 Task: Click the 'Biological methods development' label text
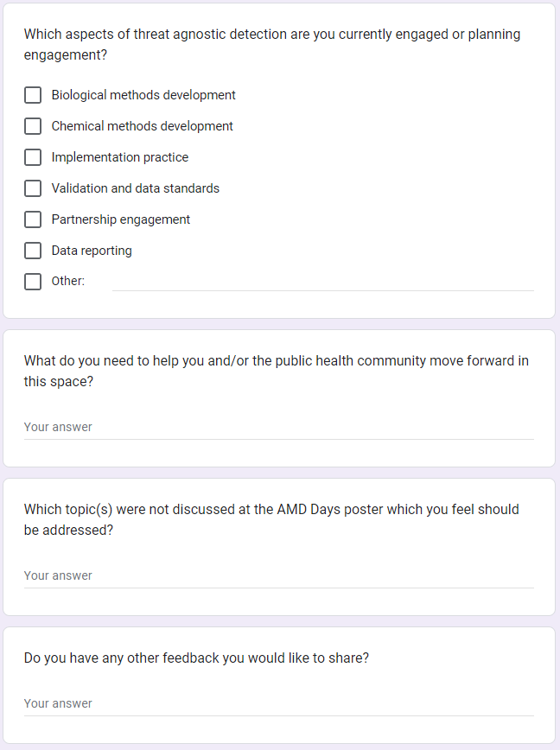pyautogui.click(x=143, y=95)
